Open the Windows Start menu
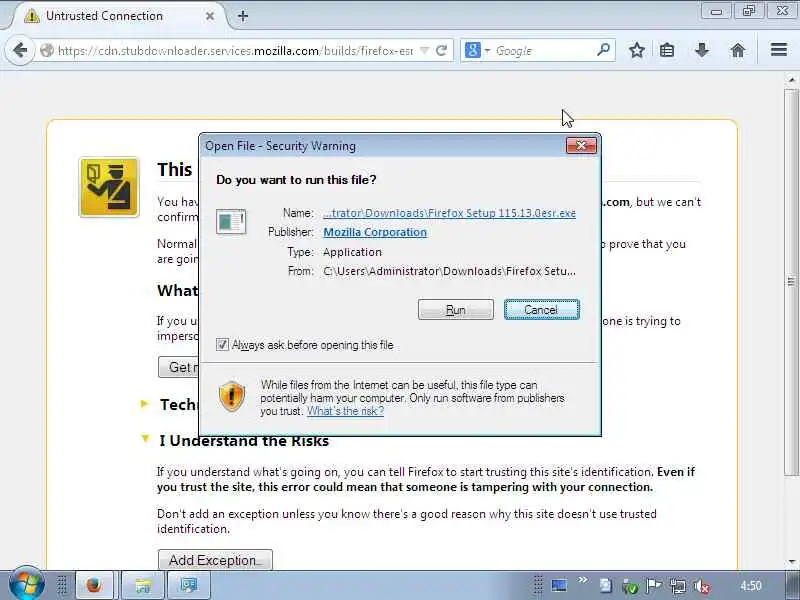 [x=26, y=585]
